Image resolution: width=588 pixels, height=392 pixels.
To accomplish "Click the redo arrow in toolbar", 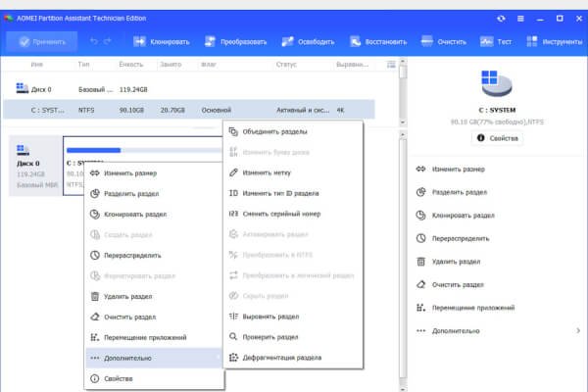I will coord(108,41).
